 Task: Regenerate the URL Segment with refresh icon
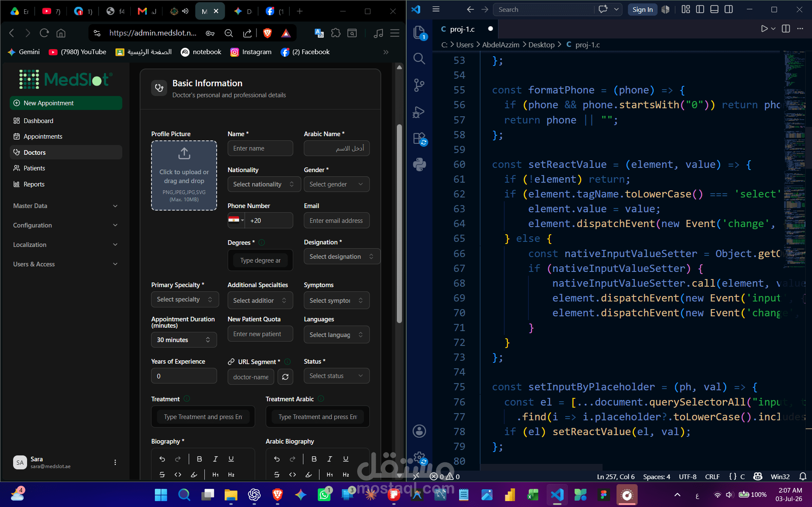(x=285, y=377)
